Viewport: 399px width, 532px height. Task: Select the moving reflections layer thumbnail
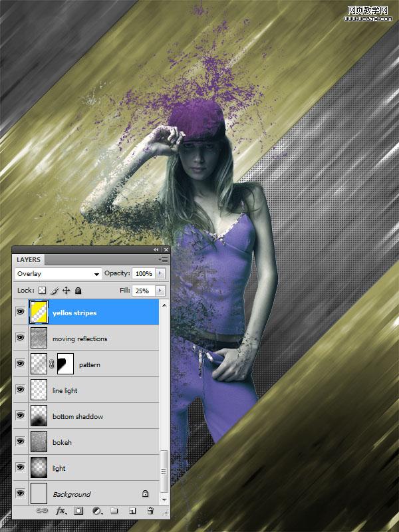tap(39, 338)
